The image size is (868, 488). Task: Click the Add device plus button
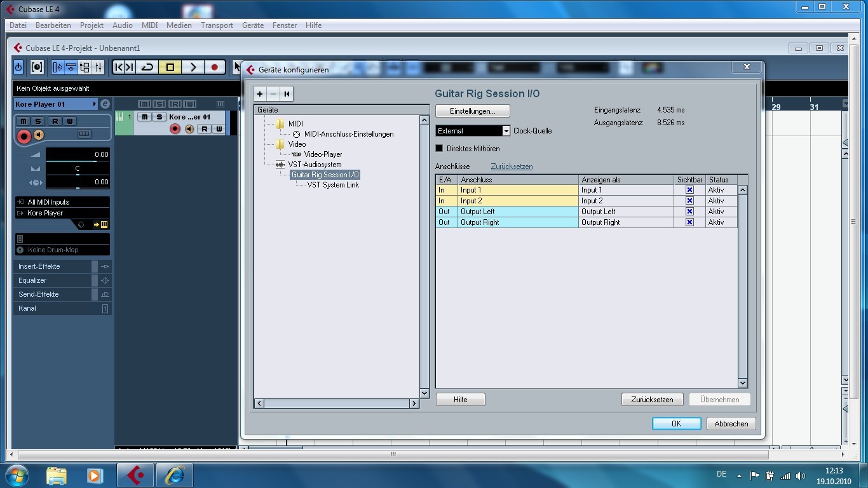pos(260,94)
